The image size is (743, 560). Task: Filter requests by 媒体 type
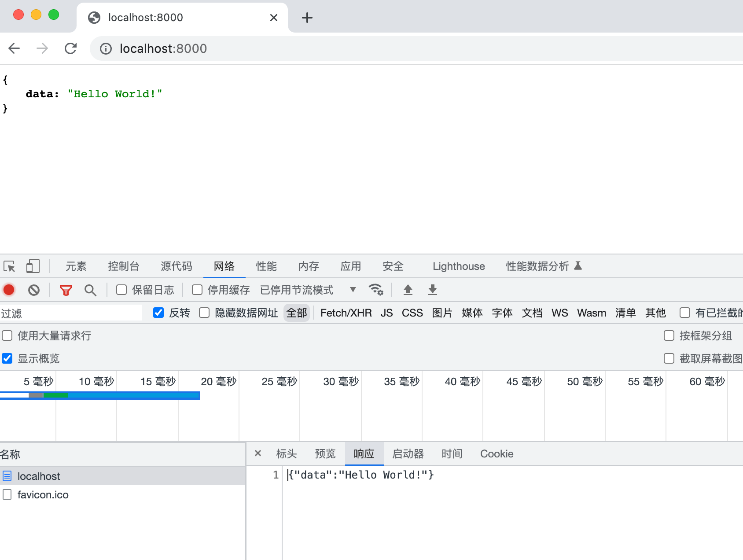[x=472, y=313]
